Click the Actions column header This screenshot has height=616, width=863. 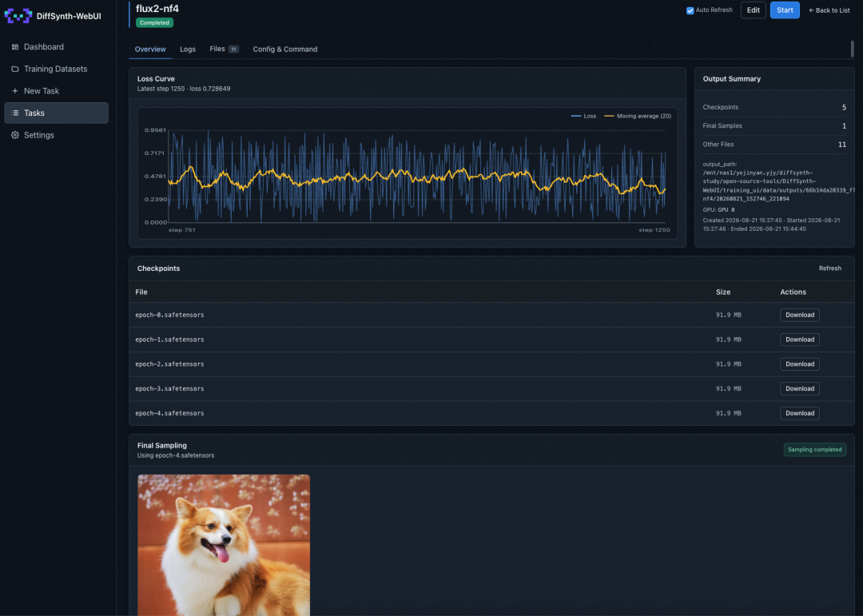point(793,292)
